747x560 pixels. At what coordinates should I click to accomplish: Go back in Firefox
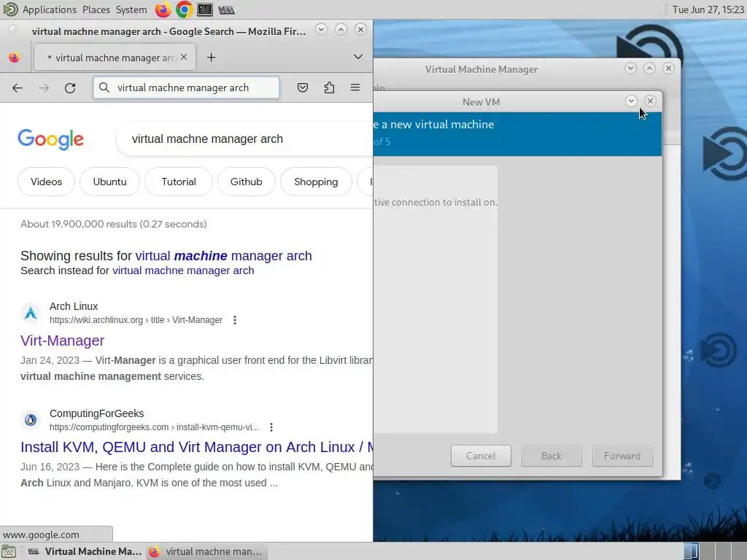[18, 87]
